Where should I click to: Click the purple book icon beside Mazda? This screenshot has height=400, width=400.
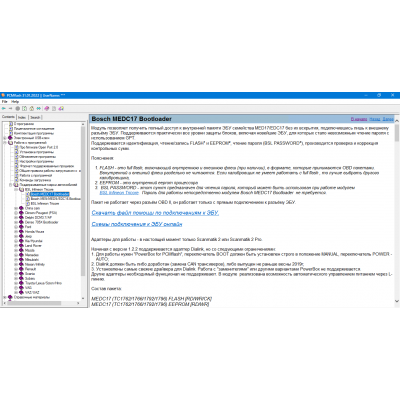pyautogui.click(x=21, y=250)
